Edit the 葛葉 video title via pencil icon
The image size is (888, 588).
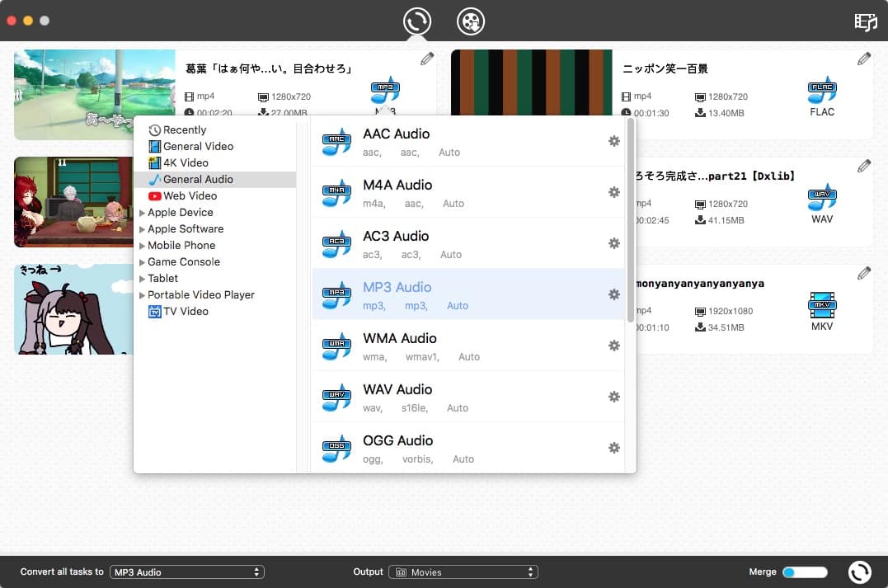(x=427, y=59)
